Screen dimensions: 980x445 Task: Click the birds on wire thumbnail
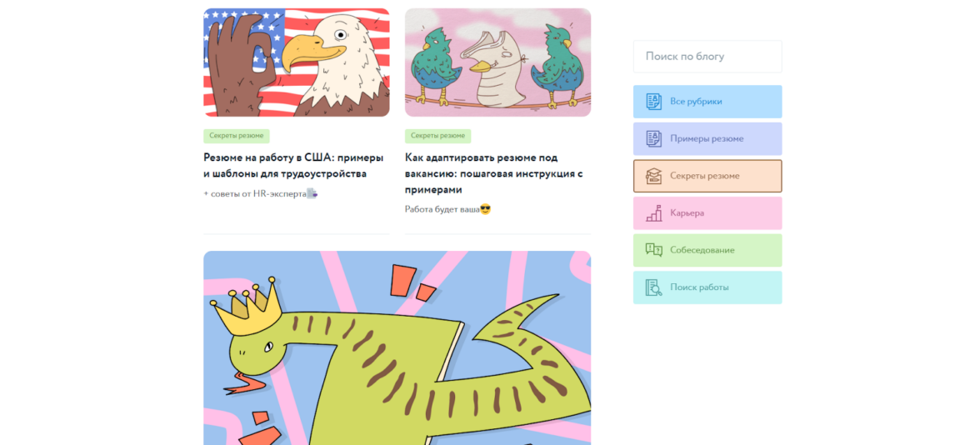pos(497,62)
